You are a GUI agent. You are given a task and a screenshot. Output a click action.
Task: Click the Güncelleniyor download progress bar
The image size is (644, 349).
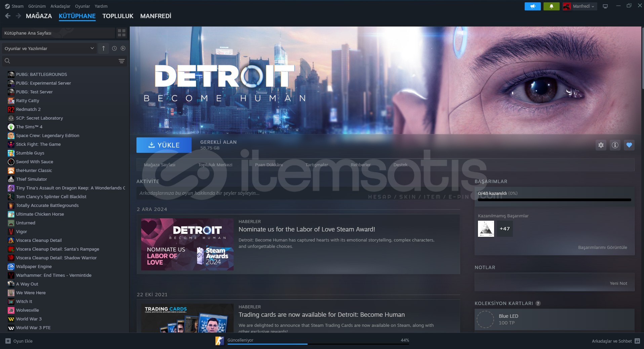coord(318,344)
